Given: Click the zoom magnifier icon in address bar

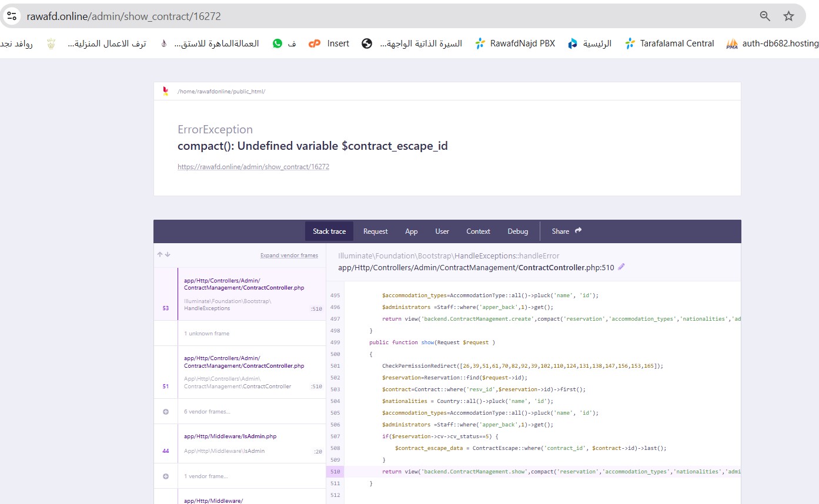Looking at the screenshot, I should [x=765, y=16].
